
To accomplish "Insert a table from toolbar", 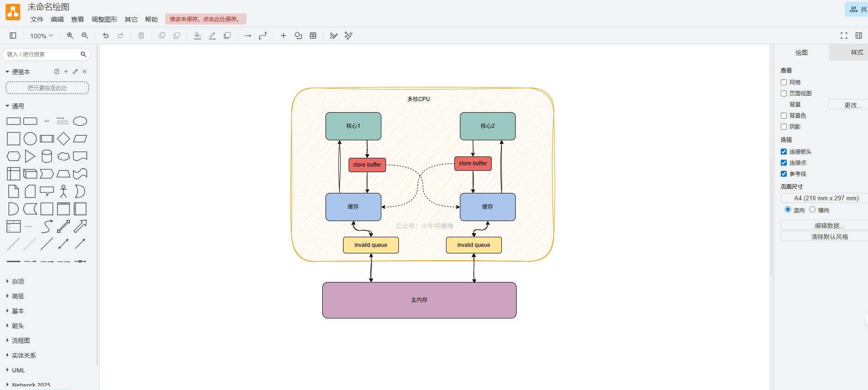I will tap(313, 36).
